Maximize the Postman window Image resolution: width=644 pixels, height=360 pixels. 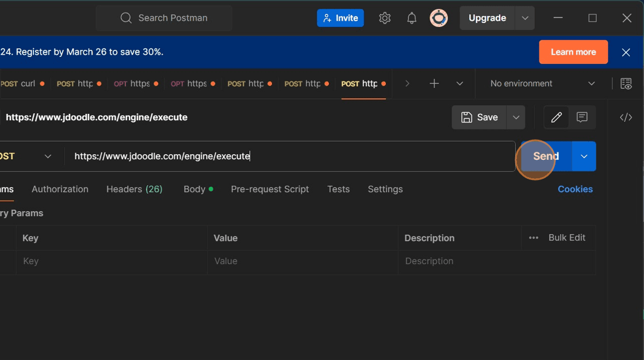[592, 18]
